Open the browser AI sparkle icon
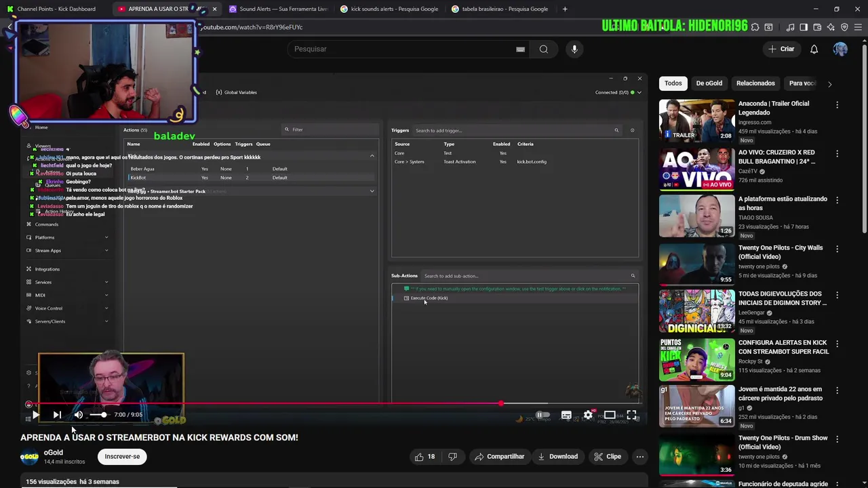868x488 pixels. pos(831,27)
